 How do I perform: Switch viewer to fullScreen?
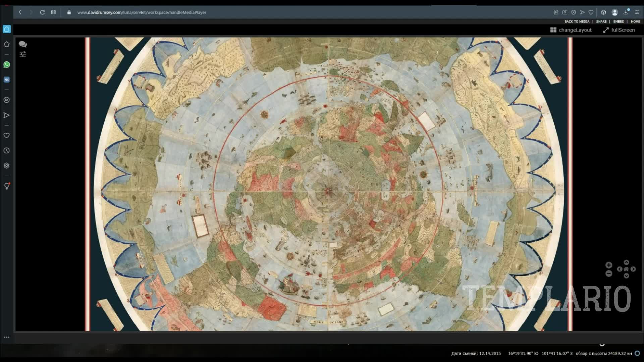(x=619, y=30)
